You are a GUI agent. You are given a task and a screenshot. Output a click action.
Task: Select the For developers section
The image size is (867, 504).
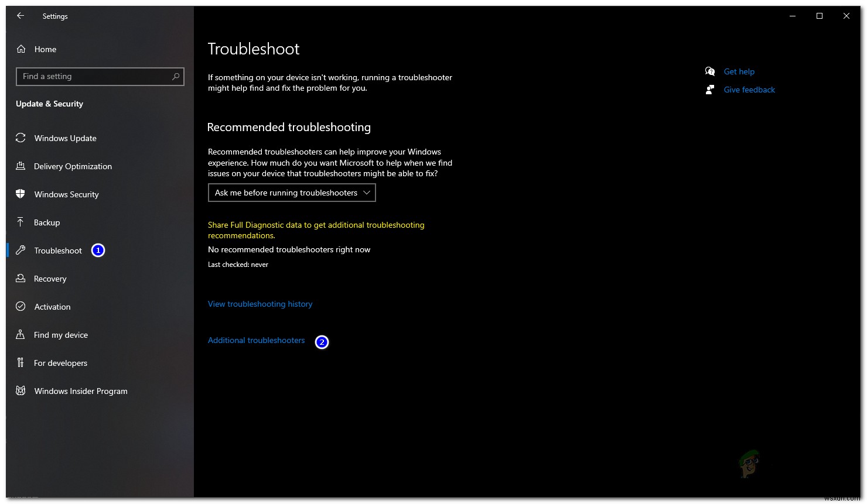pyautogui.click(x=60, y=362)
